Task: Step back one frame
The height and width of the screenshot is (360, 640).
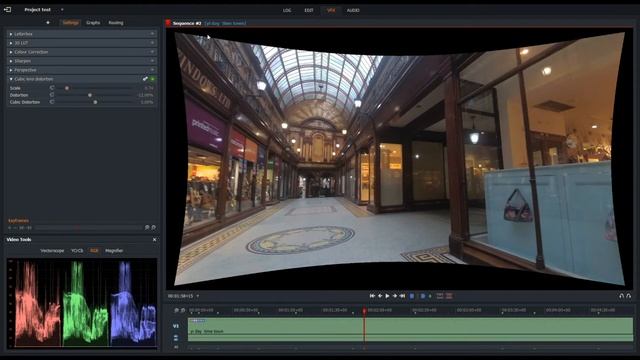Action: 380,296
